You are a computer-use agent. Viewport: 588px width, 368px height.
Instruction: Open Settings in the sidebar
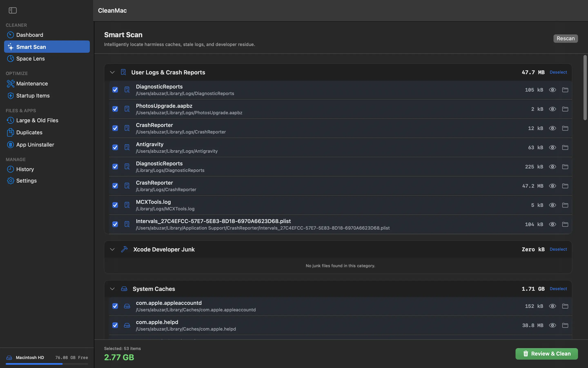tap(47, 181)
